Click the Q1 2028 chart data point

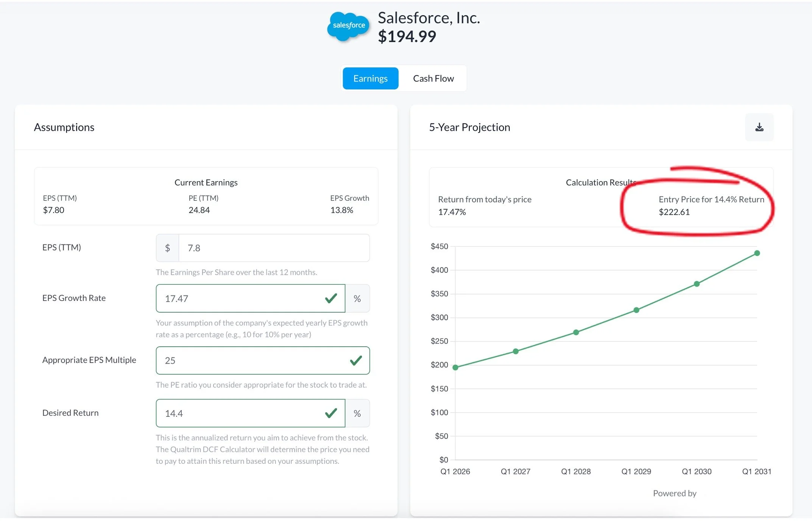(x=576, y=332)
